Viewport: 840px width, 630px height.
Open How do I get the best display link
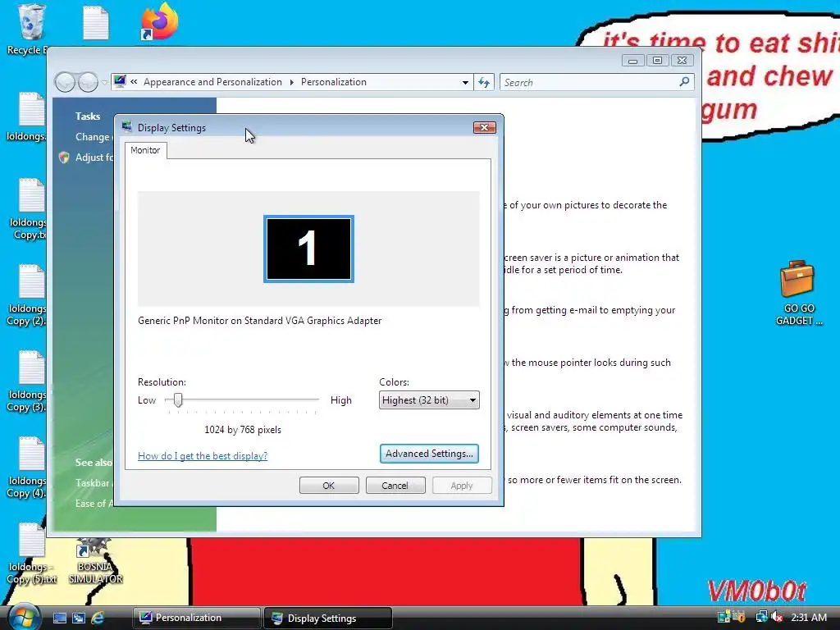click(x=203, y=456)
